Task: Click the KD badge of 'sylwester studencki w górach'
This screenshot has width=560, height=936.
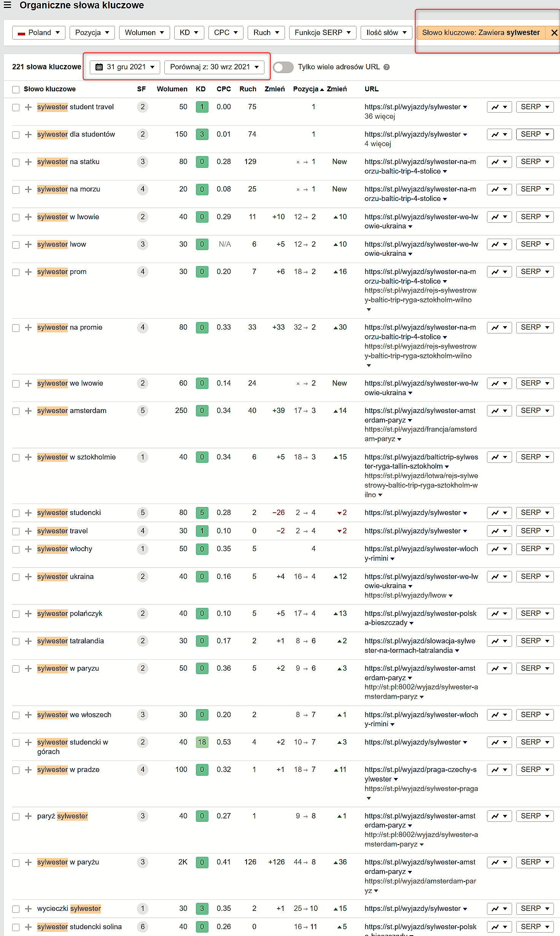Action: point(202,742)
